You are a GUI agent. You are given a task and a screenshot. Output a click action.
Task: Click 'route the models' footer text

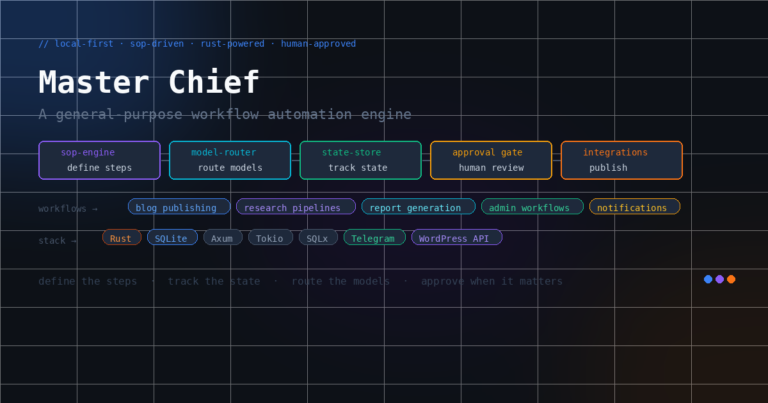pyautogui.click(x=341, y=281)
